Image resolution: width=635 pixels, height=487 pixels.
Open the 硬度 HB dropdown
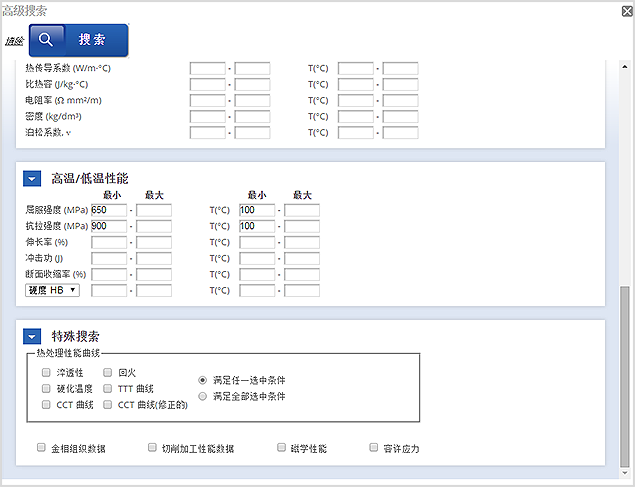click(x=52, y=290)
